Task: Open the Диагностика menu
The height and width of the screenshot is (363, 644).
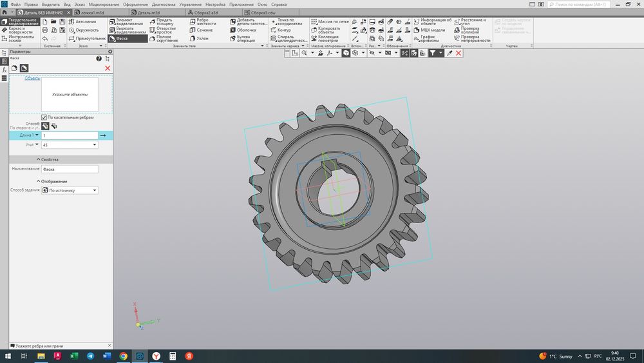Action: pos(164,4)
